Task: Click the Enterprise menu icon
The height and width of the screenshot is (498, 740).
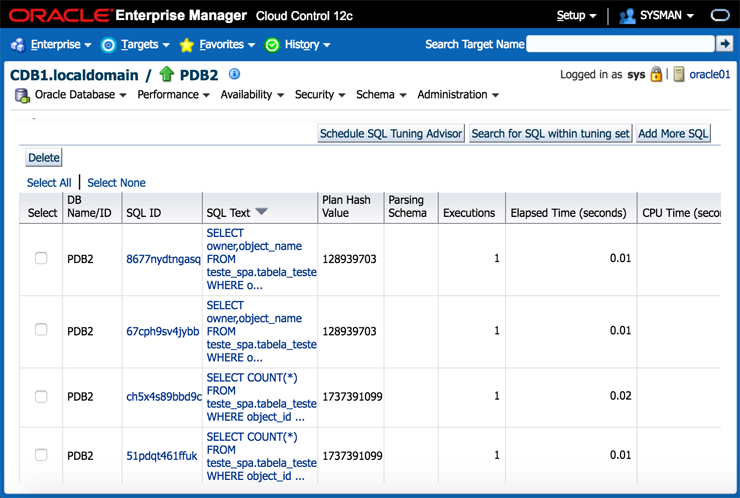Action: click(17, 45)
